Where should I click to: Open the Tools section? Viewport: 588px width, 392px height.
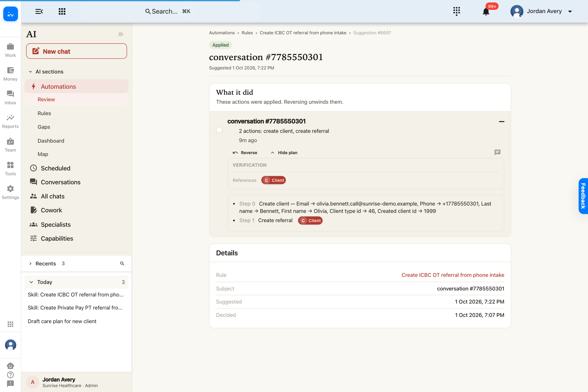coord(10,169)
